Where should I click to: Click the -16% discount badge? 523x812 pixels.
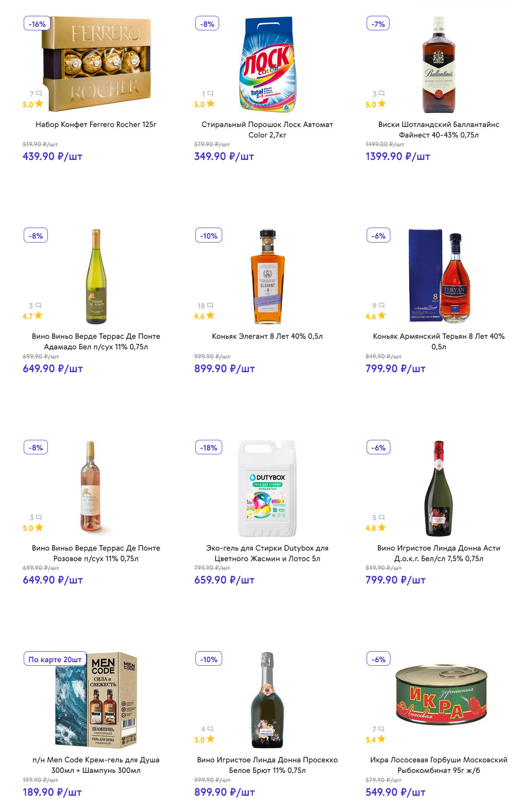(x=37, y=24)
